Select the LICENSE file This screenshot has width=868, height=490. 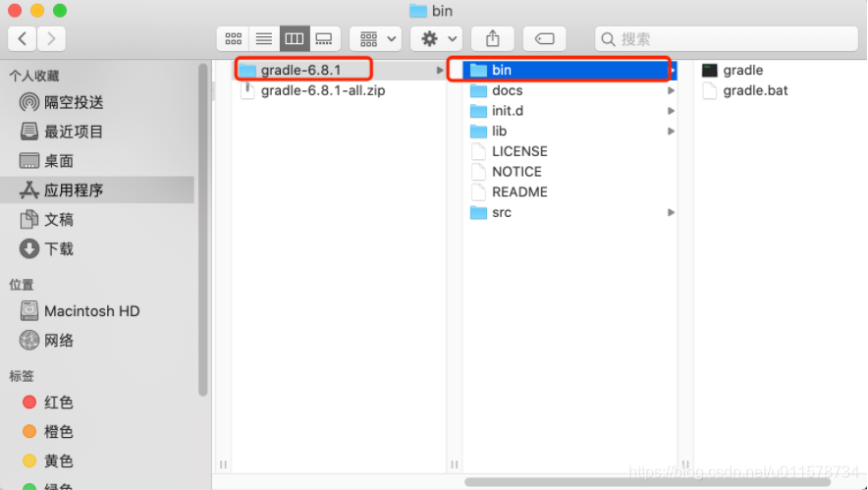point(570,151)
